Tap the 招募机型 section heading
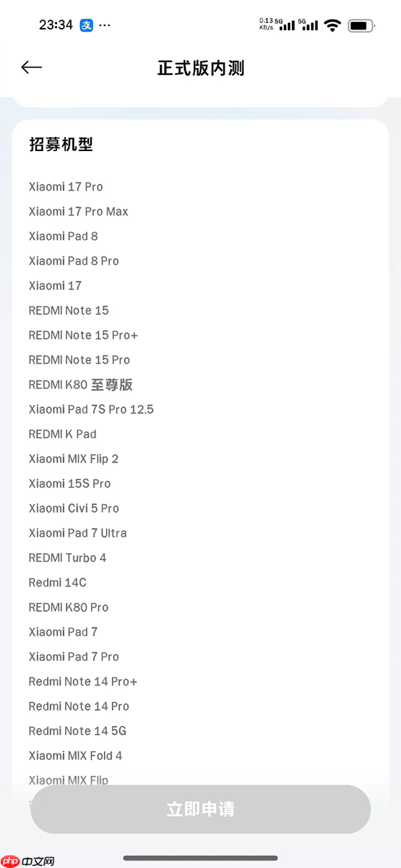This screenshot has height=868, width=401. [61, 144]
